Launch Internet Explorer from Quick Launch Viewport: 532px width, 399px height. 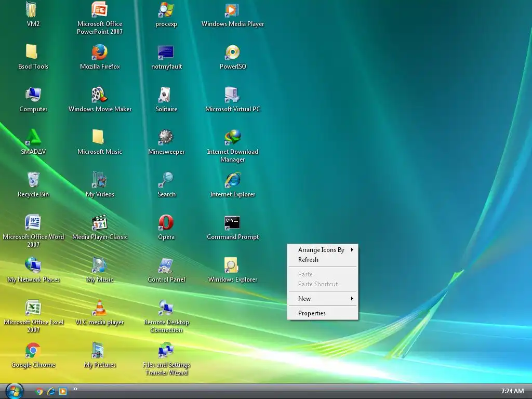[51, 391]
